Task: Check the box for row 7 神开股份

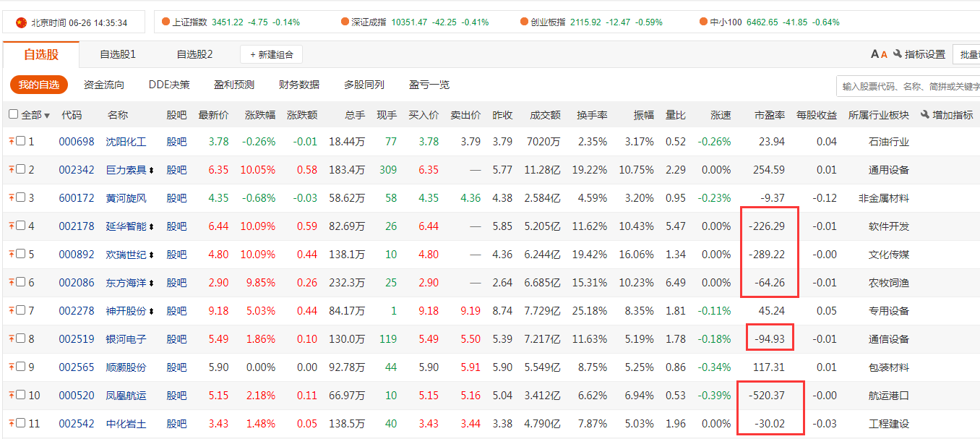Action: coord(21,310)
